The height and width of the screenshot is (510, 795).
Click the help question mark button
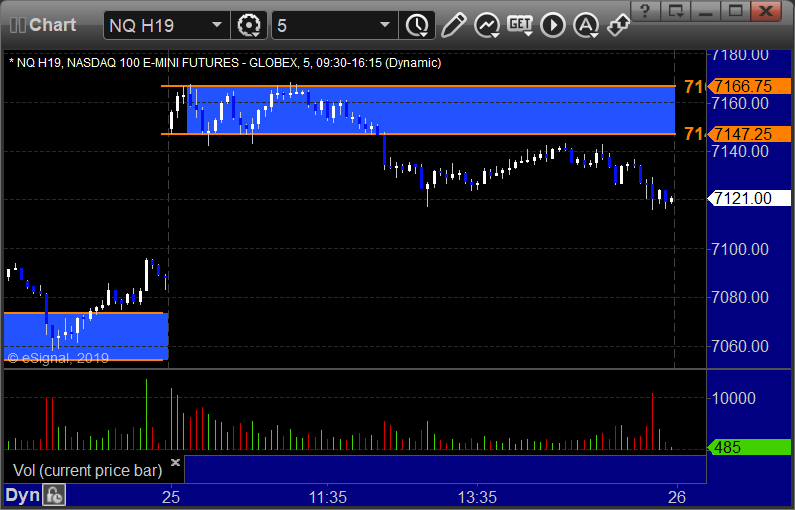pos(645,10)
